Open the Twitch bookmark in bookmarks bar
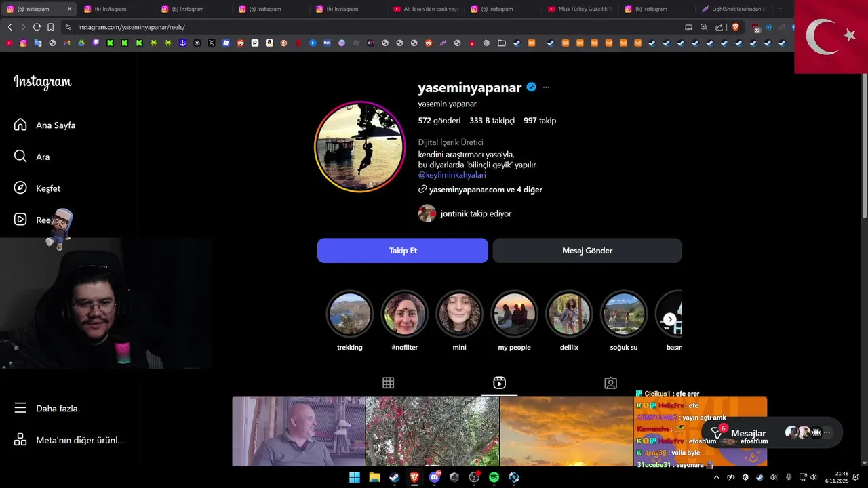 (x=96, y=43)
